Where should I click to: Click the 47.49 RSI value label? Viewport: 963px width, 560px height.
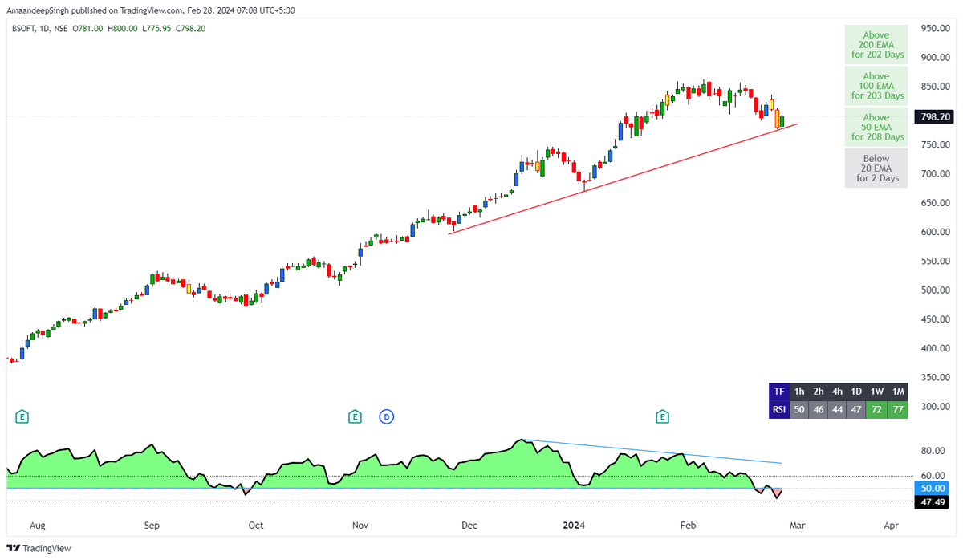coord(933,502)
